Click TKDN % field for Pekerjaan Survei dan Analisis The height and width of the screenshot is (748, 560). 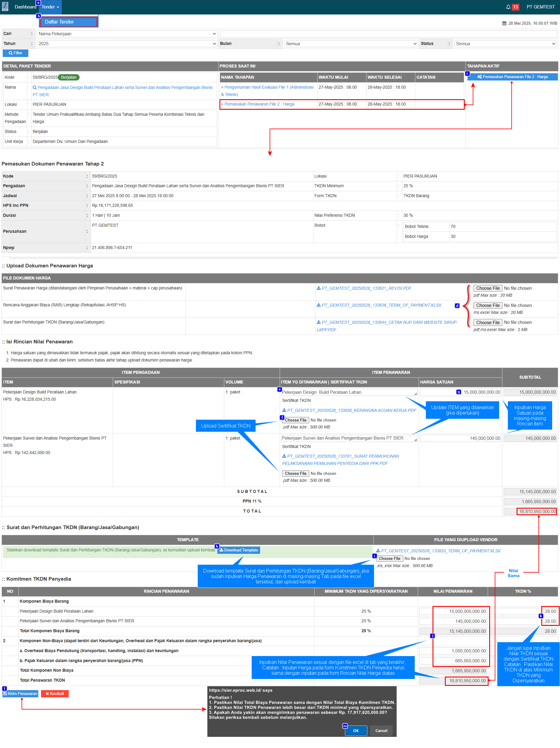click(523, 621)
